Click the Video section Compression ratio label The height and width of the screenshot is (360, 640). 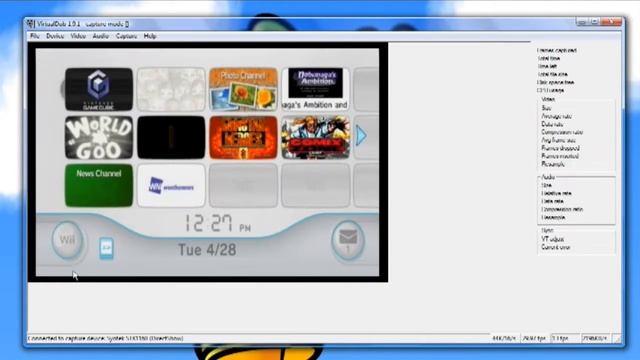(562, 132)
